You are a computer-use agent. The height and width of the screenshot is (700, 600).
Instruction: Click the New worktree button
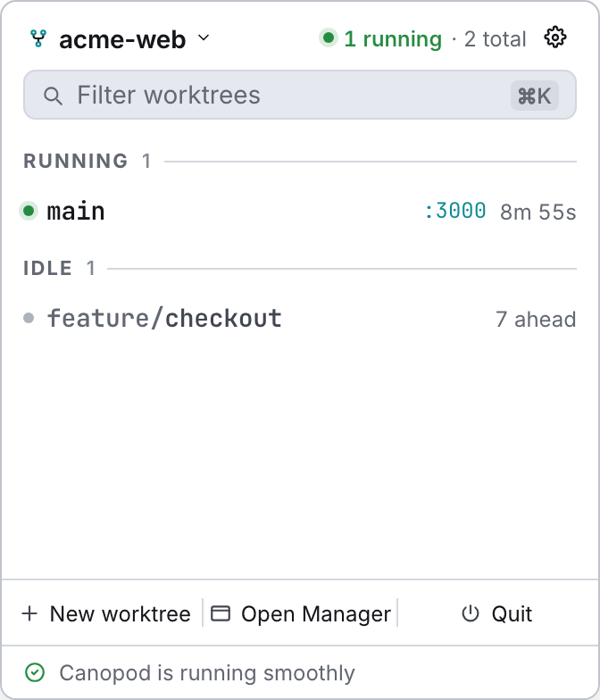[106, 613]
